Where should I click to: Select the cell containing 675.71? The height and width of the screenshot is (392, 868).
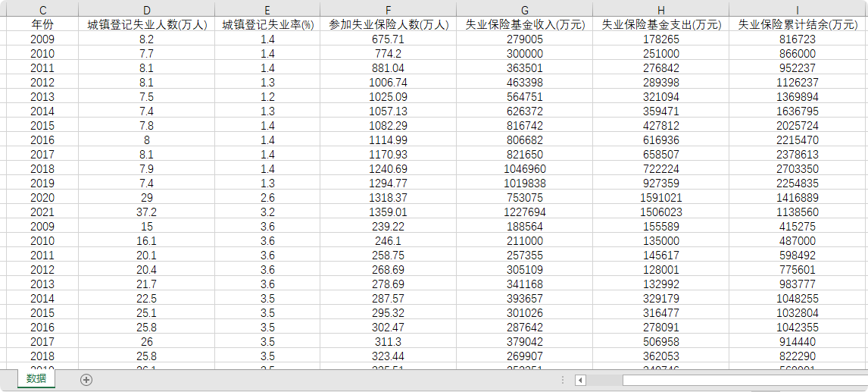[x=388, y=39]
